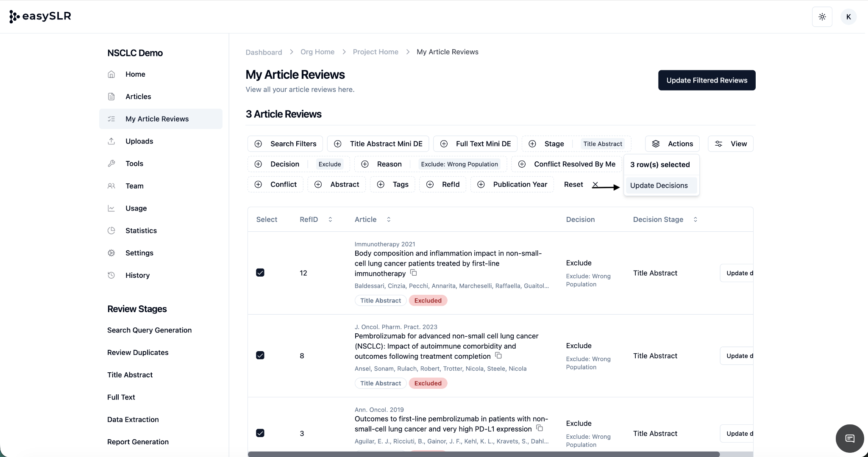The height and width of the screenshot is (457, 868).
Task: Untick the checkbox for RefID 3
Action: tap(260, 433)
